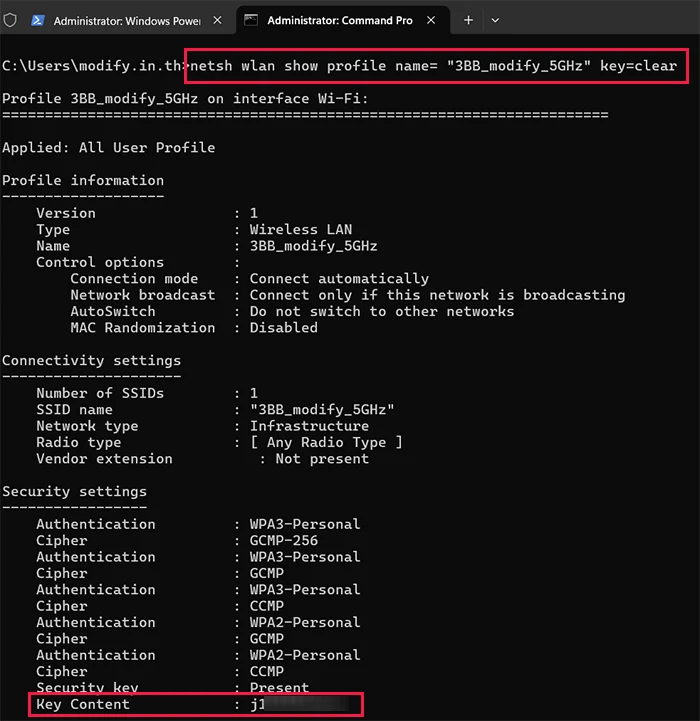
Task: Click the 'Connectivity settings' heading
Action: [92, 360]
